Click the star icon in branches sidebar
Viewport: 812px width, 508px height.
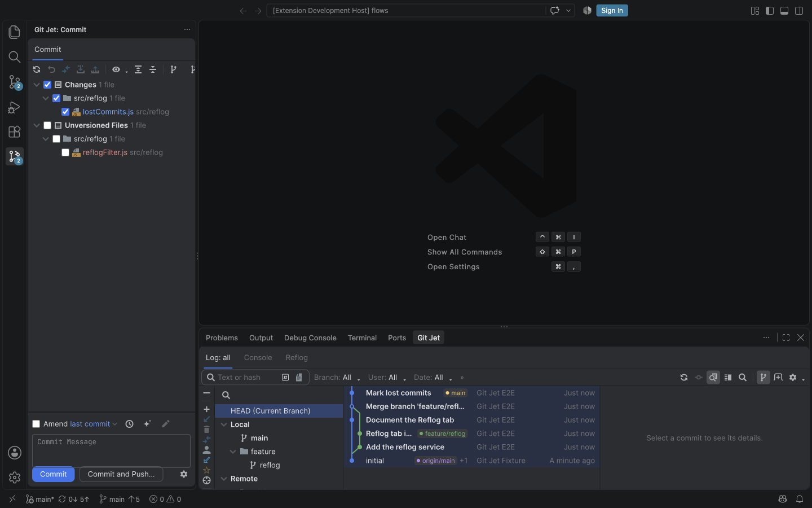tap(206, 470)
